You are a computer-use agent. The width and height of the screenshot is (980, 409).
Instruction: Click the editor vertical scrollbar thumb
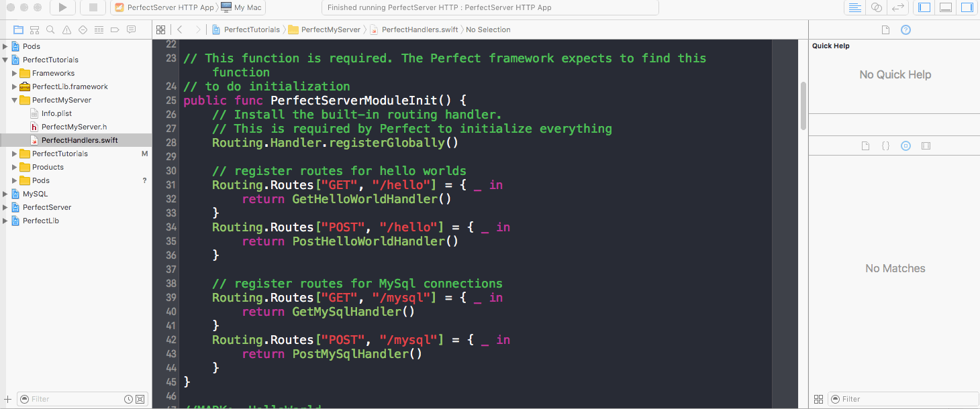[803, 105]
